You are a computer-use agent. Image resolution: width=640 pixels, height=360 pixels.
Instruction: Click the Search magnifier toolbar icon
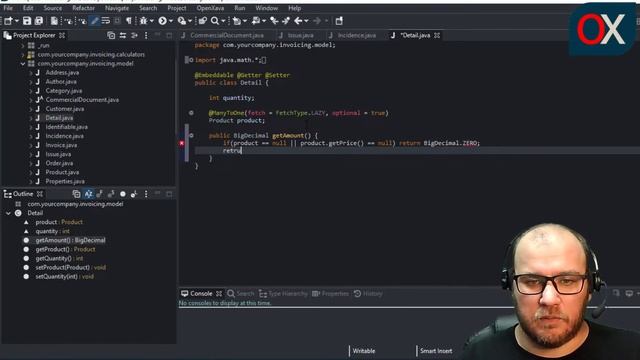click(x=215, y=21)
